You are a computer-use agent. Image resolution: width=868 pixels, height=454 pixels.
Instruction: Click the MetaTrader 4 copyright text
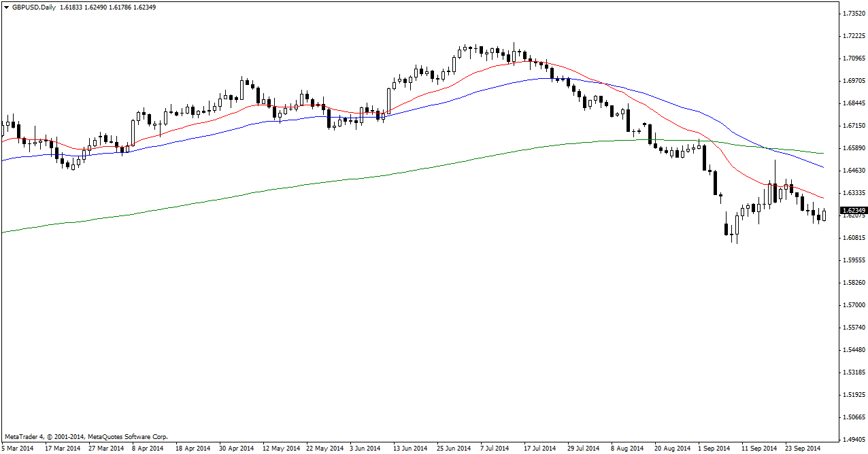86,437
